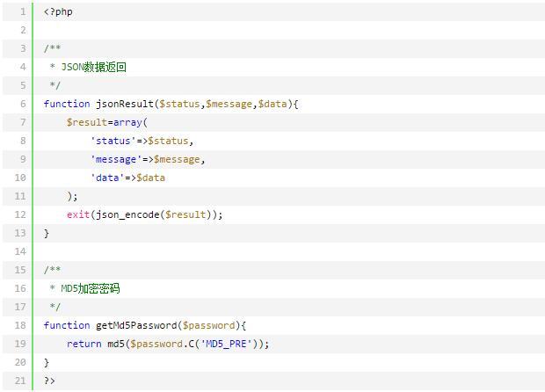Click the 'array' keyword on line 7

point(127,122)
